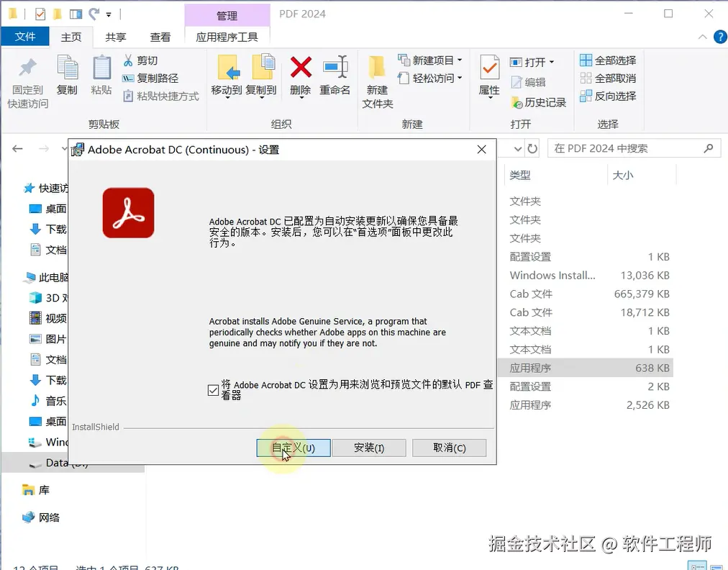
Task: Open the 打开 (Open) dropdown in ribbon
Action: pyautogui.click(x=532, y=62)
